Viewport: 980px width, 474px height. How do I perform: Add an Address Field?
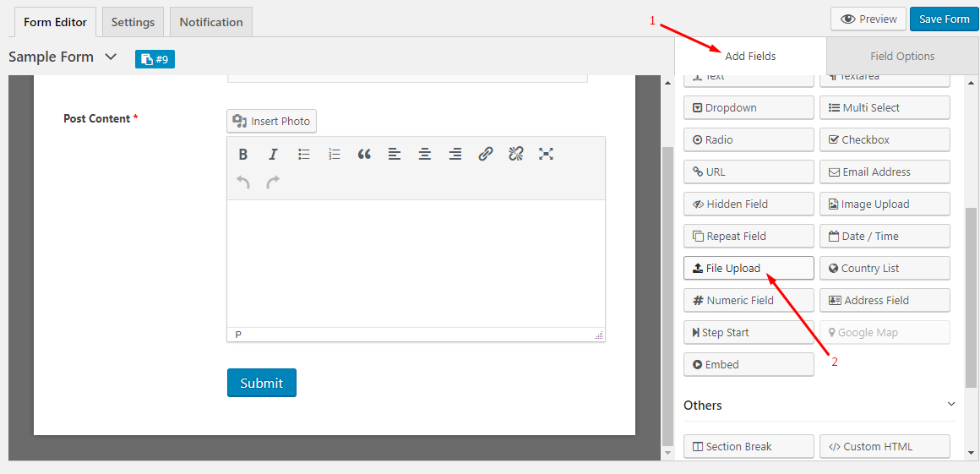pos(885,300)
